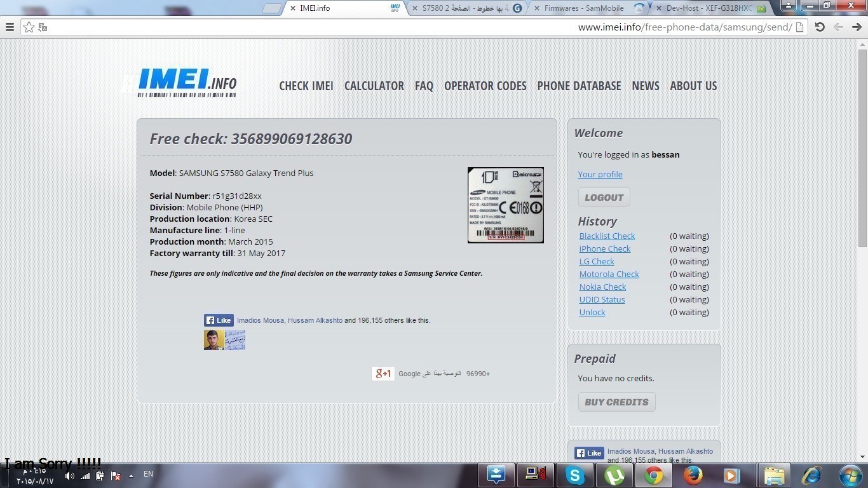The height and width of the screenshot is (488, 868).
Task: Click the Facebook Like button in the sidebar
Action: [x=589, y=453]
